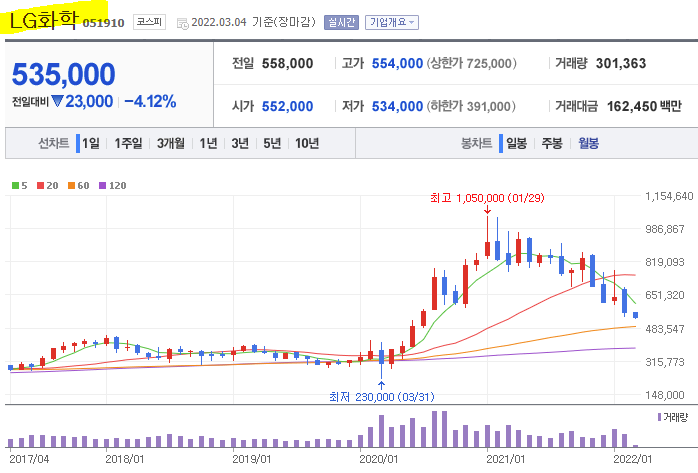Screen dimensions: 698x473
Task: Click the LG화학 stock name heading
Action: click(44, 20)
